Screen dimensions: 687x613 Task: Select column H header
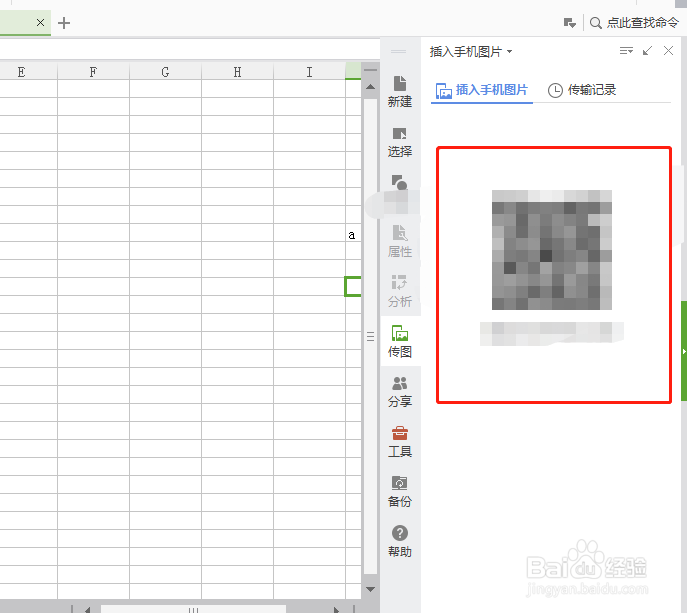point(237,72)
